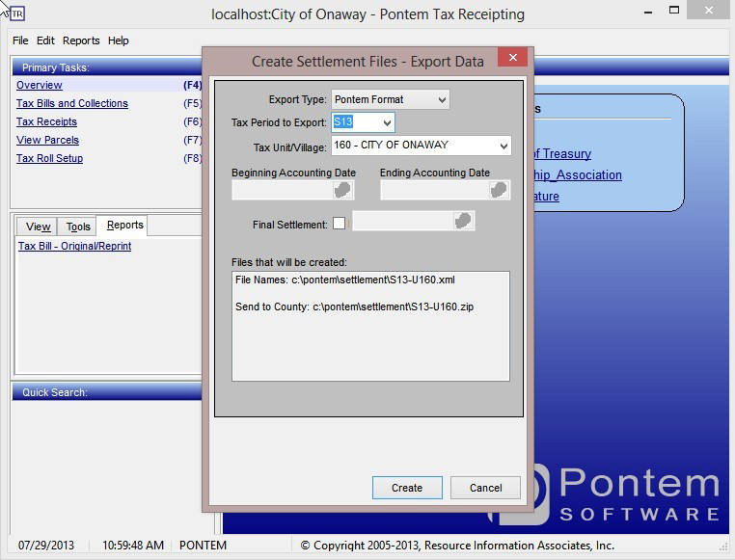
Task: Open the View Parcels link
Action: pos(47,140)
